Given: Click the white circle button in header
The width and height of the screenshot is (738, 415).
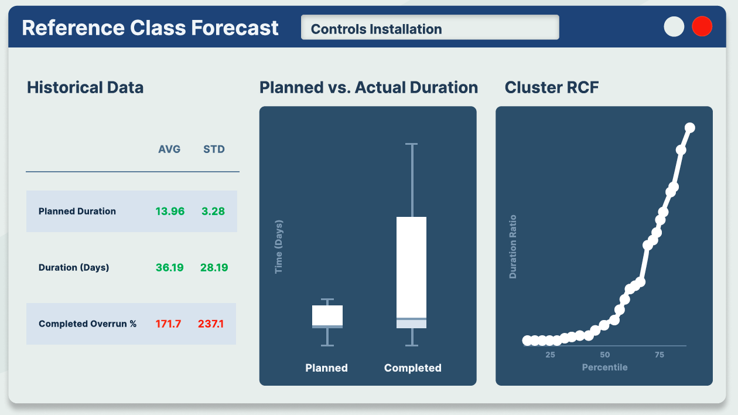Looking at the screenshot, I should point(674,27).
